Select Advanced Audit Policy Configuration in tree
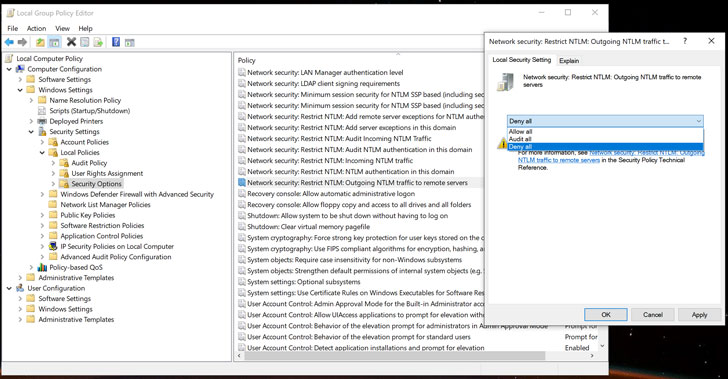The image size is (728, 379). click(116, 257)
